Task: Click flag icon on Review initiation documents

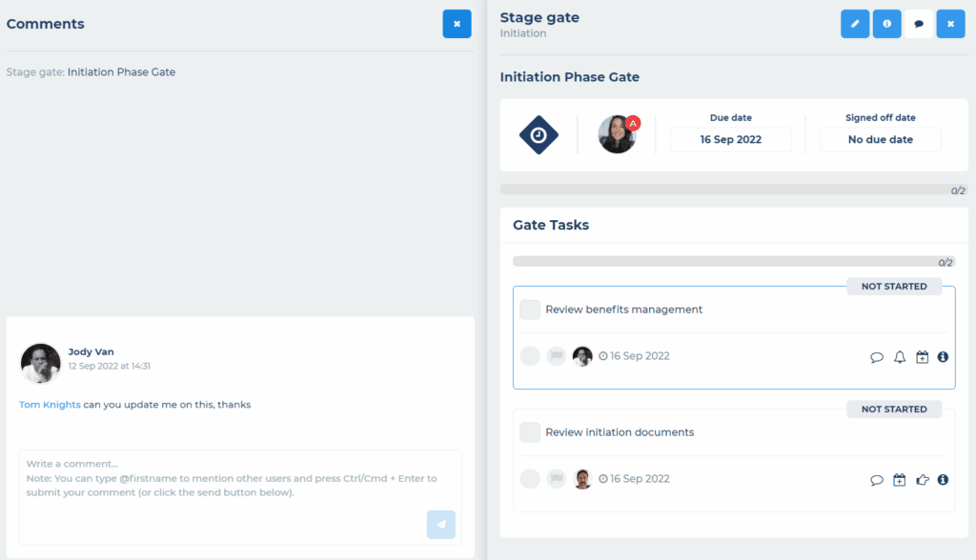Action: (557, 478)
